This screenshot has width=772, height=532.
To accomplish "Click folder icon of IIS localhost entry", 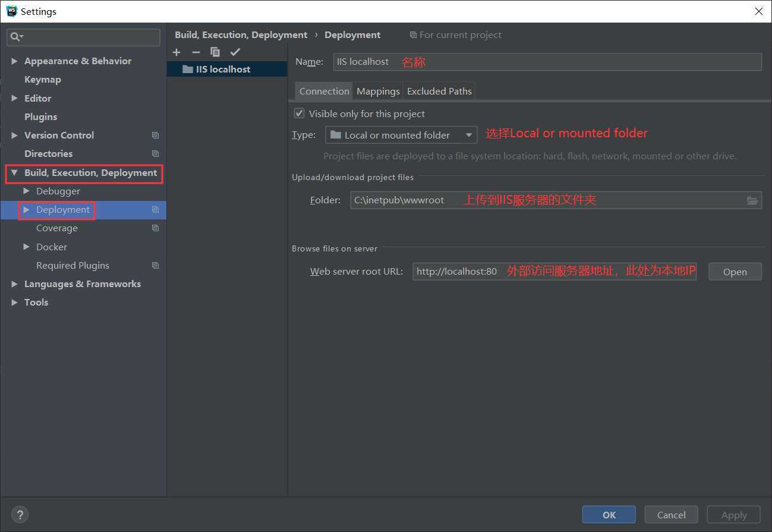I will (x=187, y=70).
